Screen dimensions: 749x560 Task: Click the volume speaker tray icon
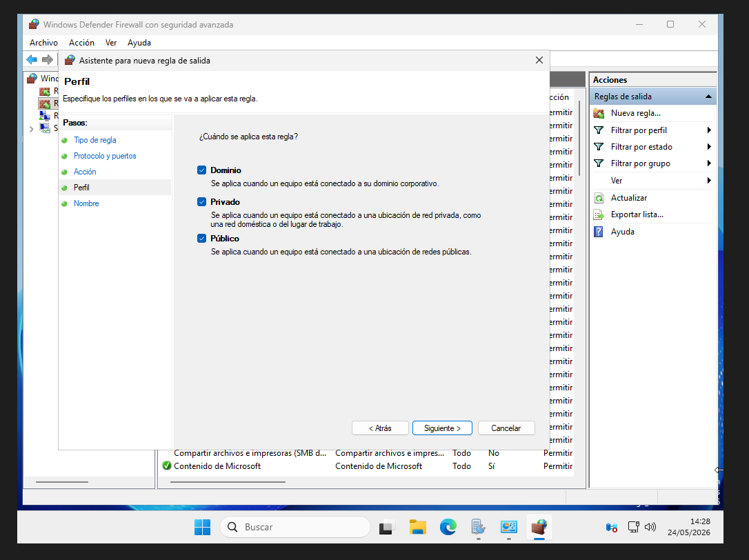coord(650,527)
